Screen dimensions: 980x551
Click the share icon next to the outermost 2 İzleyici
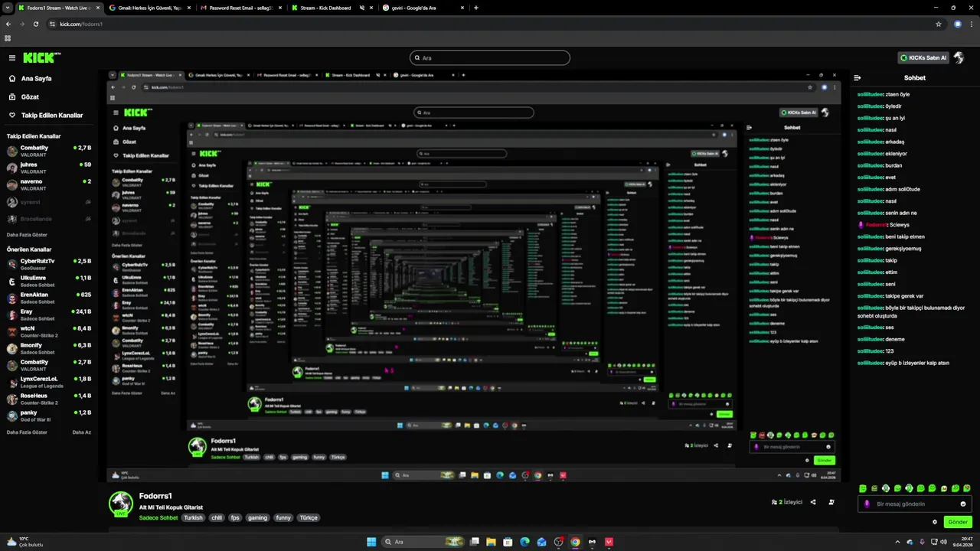(x=813, y=503)
